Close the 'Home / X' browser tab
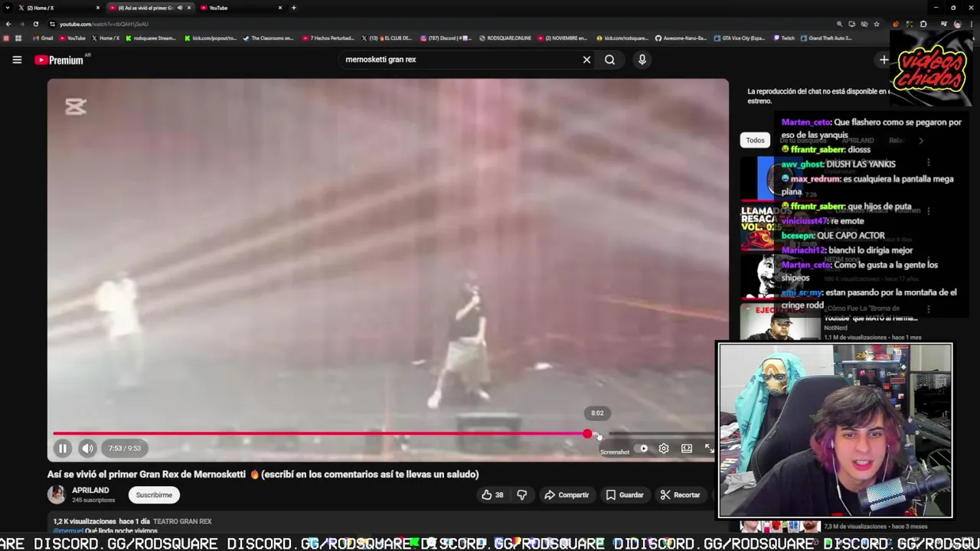Image resolution: width=980 pixels, height=551 pixels. point(98,8)
